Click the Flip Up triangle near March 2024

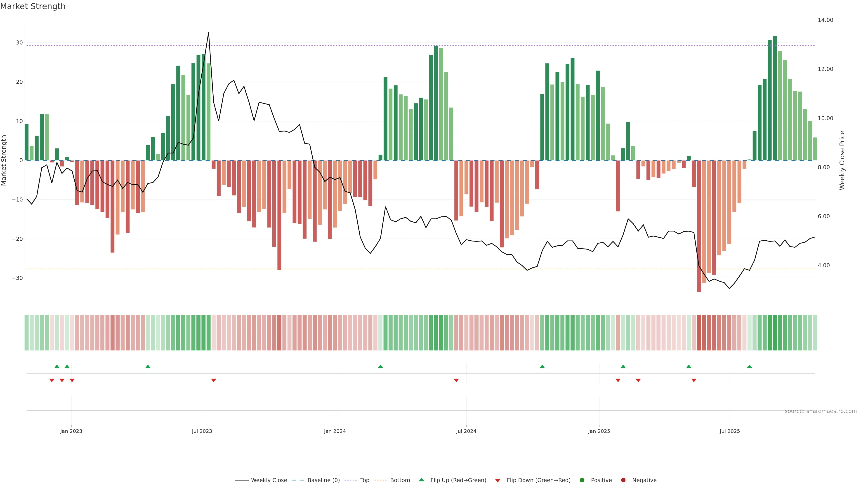(380, 366)
